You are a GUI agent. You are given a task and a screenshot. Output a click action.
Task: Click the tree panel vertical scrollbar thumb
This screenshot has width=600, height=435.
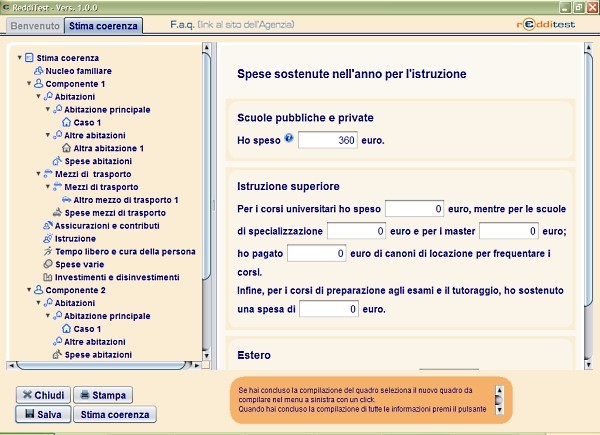(206, 165)
